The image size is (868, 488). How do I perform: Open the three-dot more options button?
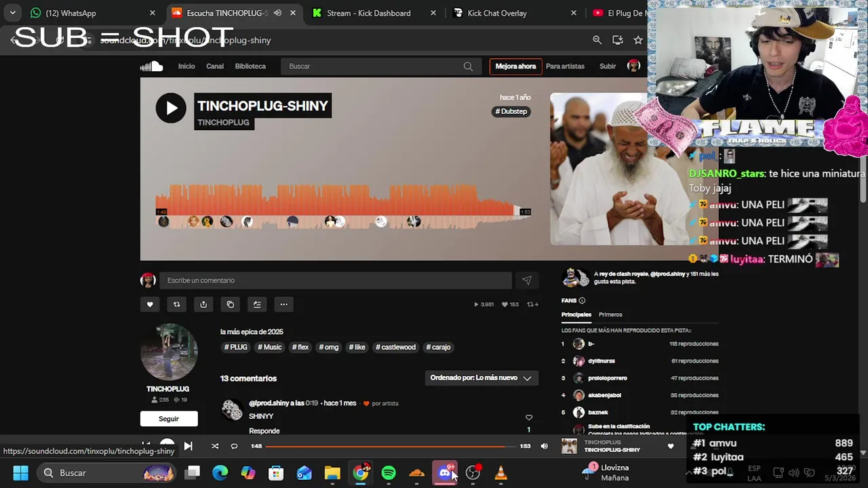click(x=284, y=304)
